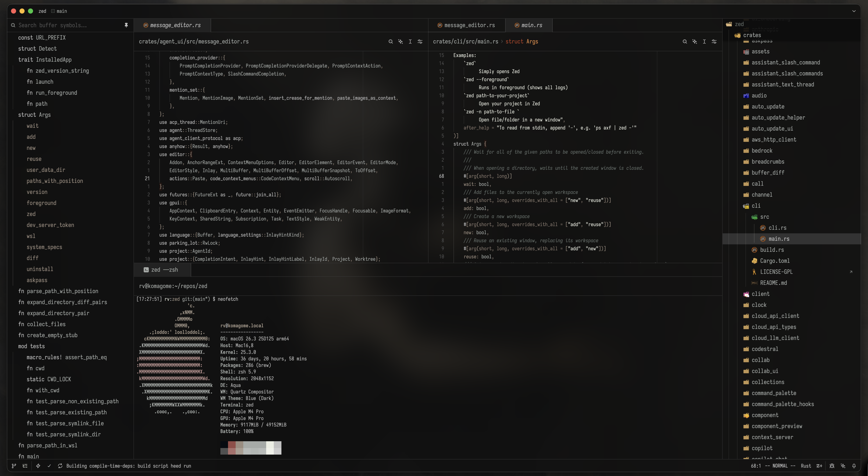Image resolution: width=868 pixels, height=476 pixels.
Task: Click the lightning bolt icon in status bar
Action: click(38, 466)
